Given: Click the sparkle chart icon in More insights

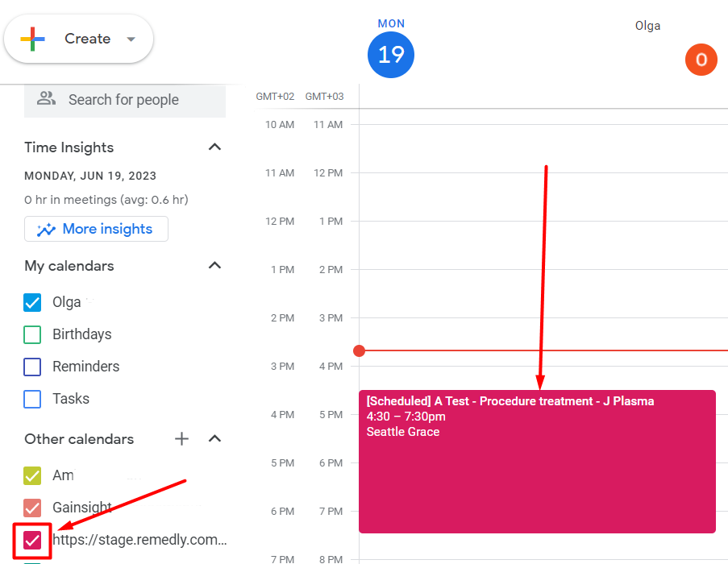Looking at the screenshot, I should click(46, 229).
